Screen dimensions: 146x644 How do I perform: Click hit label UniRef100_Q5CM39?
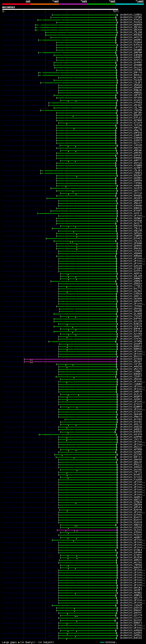[x=131, y=30]
